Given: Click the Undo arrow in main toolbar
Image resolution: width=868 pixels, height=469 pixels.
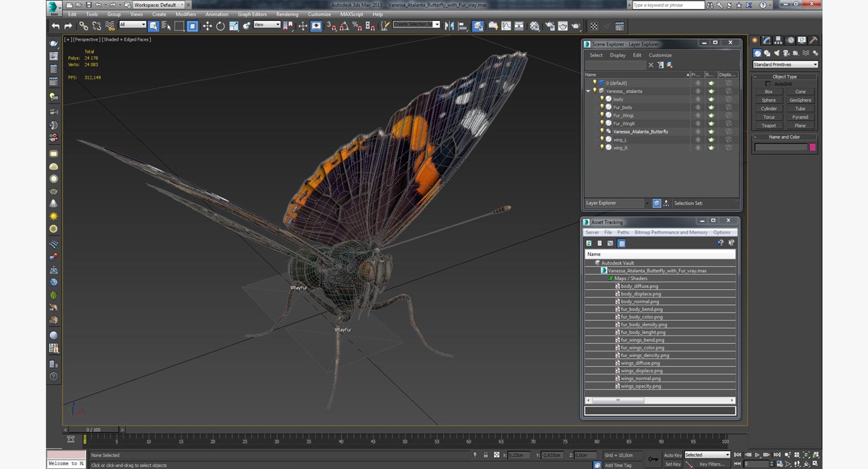Looking at the screenshot, I should point(55,26).
